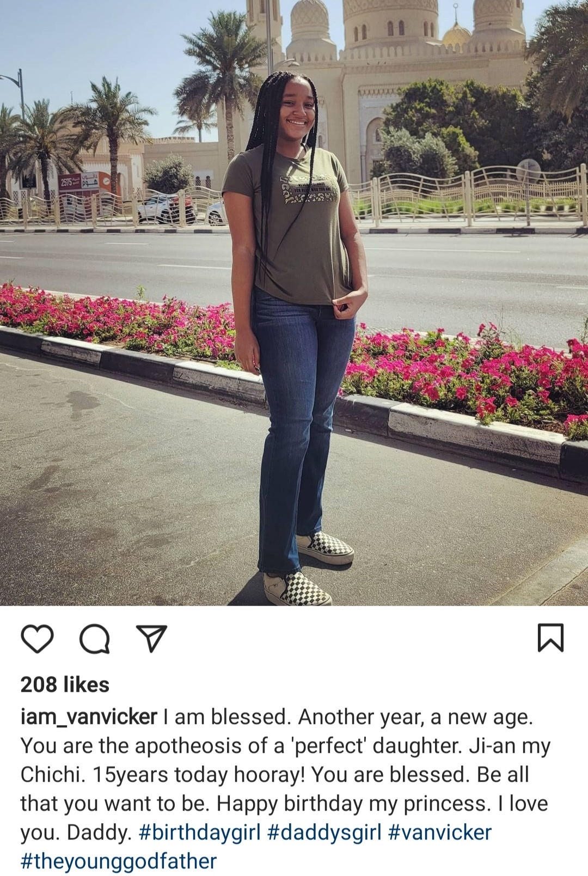Open the #birthdaygirl hashtag

(x=200, y=832)
